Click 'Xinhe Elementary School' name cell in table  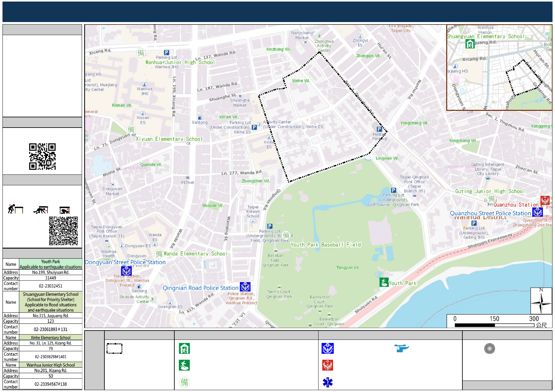click(51, 337)
